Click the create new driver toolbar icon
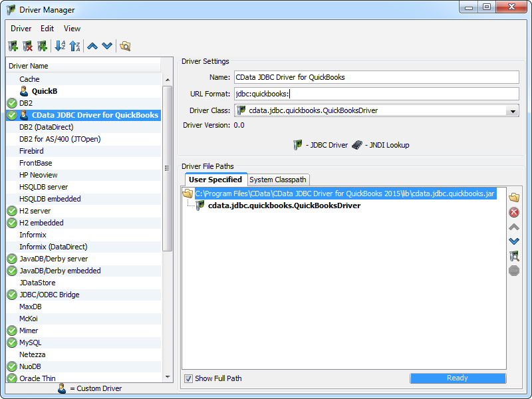The height and width of the screenshot is (399, 532). pos(13,46)
